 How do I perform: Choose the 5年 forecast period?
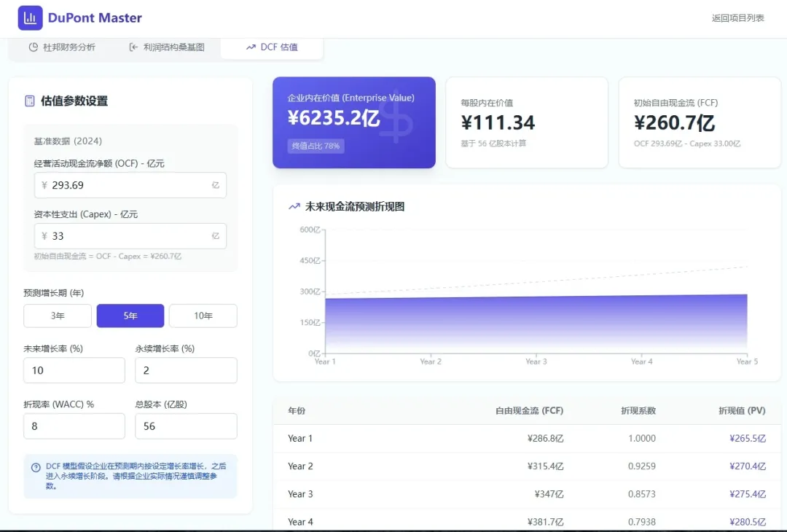tap(130, 316)
